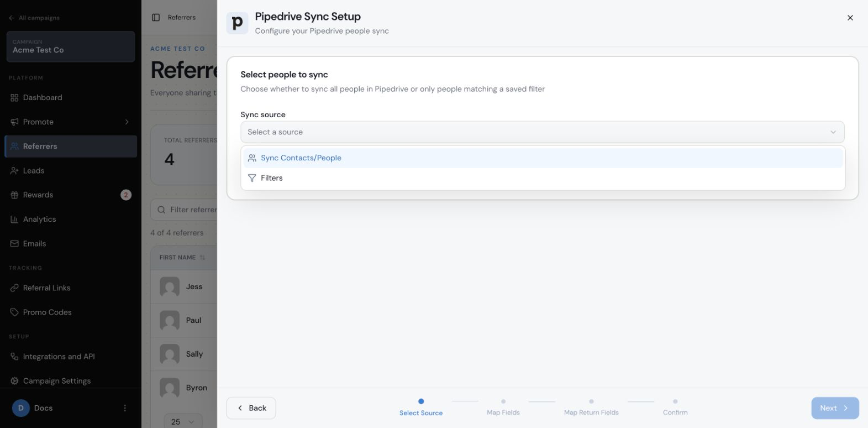Click the Analytics chart icon
This screenshot has height=428, width=868.
14,220
